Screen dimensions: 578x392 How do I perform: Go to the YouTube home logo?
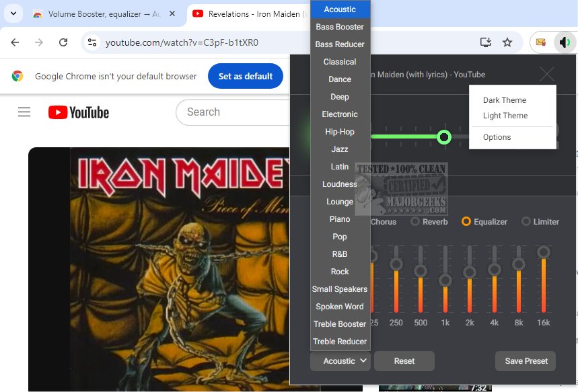pos(79,112)
